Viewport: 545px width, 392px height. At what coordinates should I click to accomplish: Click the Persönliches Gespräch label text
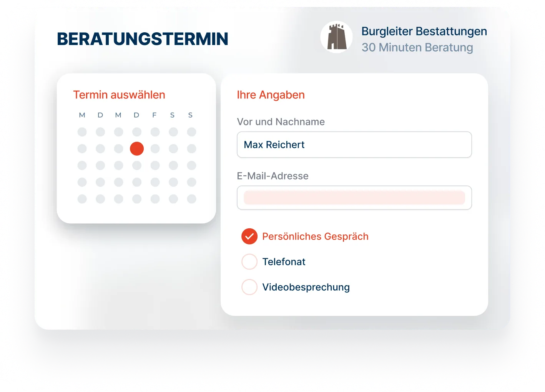coord(316,236)
